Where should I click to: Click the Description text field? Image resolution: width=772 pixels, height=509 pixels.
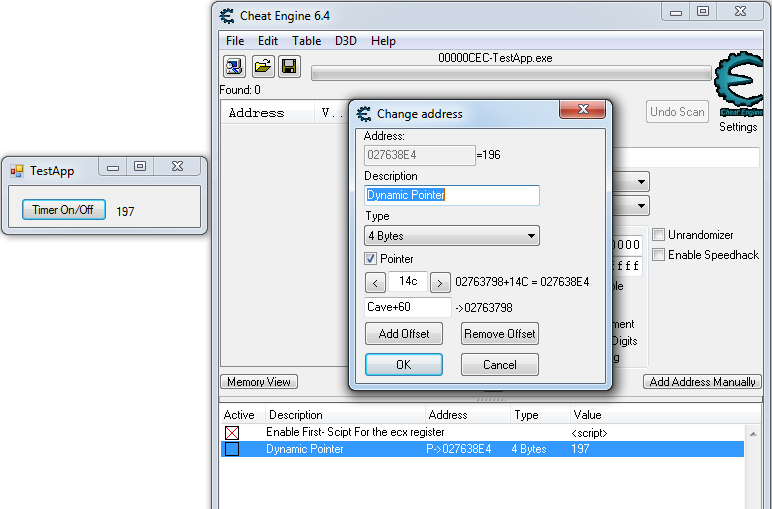452,195
